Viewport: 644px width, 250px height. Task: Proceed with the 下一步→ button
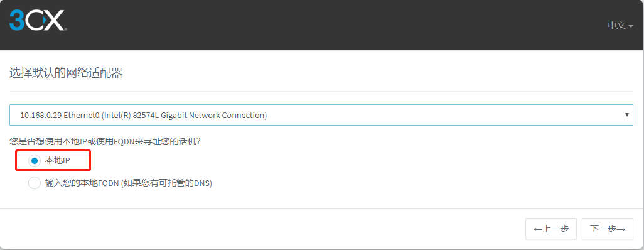point(608,229)
